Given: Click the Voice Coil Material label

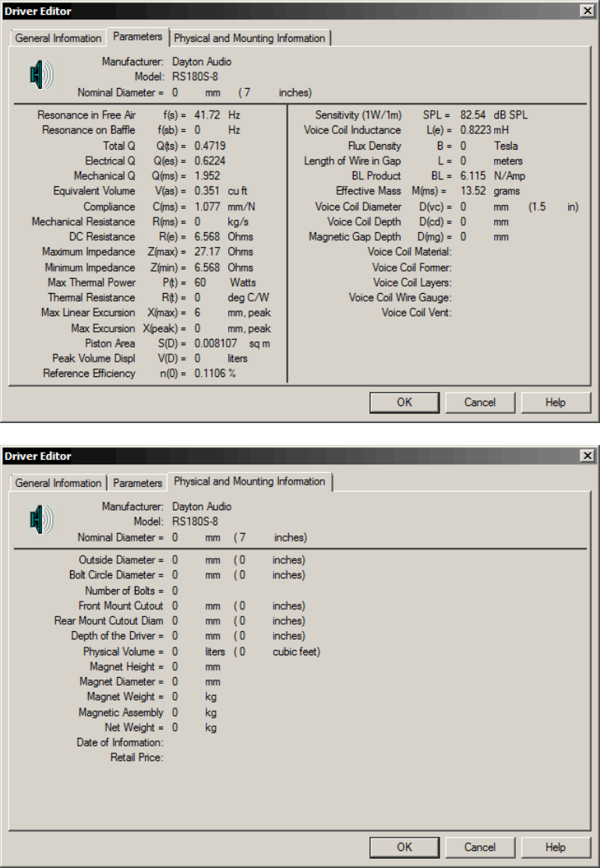Looking at the screenshot, I should 410,252.
